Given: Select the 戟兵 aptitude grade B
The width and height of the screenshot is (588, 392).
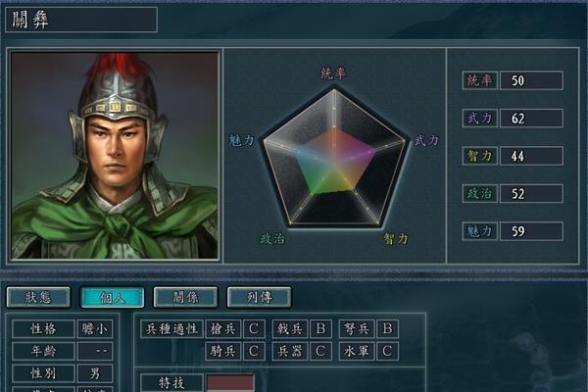Looking at the screenshot, I should [x=320, y=329].
